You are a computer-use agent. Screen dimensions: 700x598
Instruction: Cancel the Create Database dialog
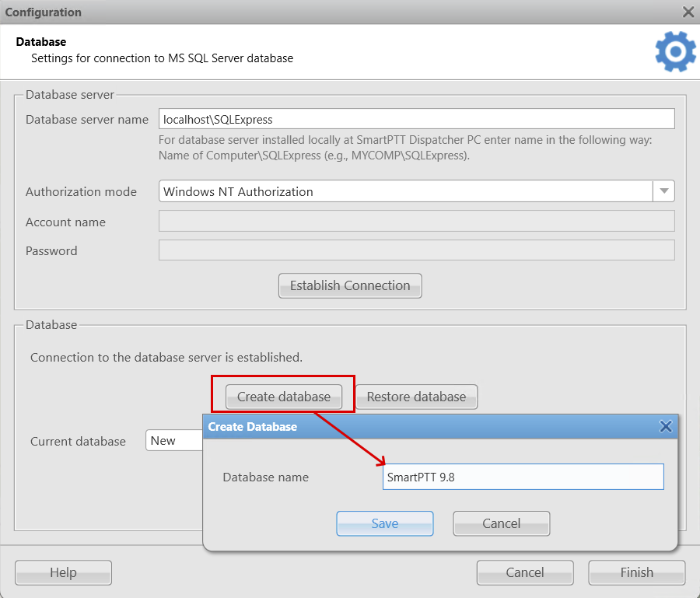502,523
